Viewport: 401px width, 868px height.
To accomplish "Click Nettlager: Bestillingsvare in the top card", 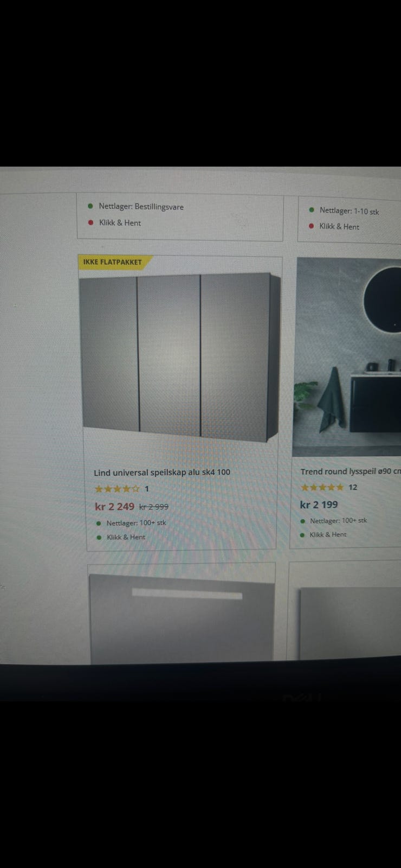I will click(x=141, y=207).
